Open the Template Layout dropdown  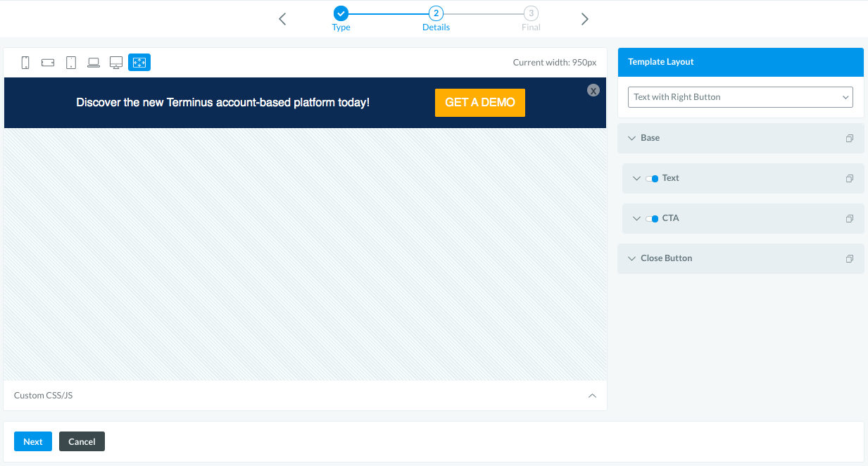click(x=741, y=97)
